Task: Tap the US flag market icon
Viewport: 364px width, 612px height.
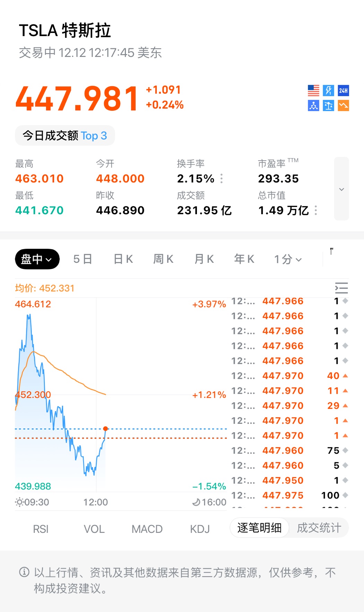Action: 313,91
